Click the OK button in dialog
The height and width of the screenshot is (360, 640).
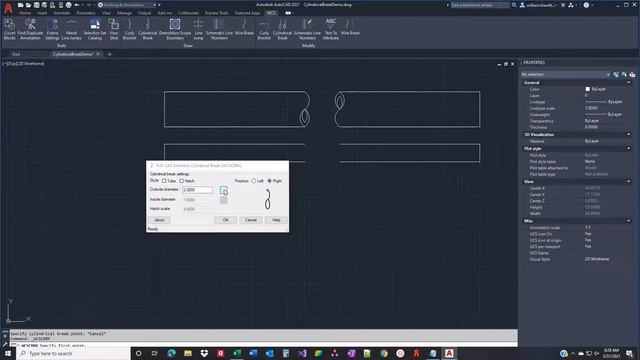click(225, 220)
